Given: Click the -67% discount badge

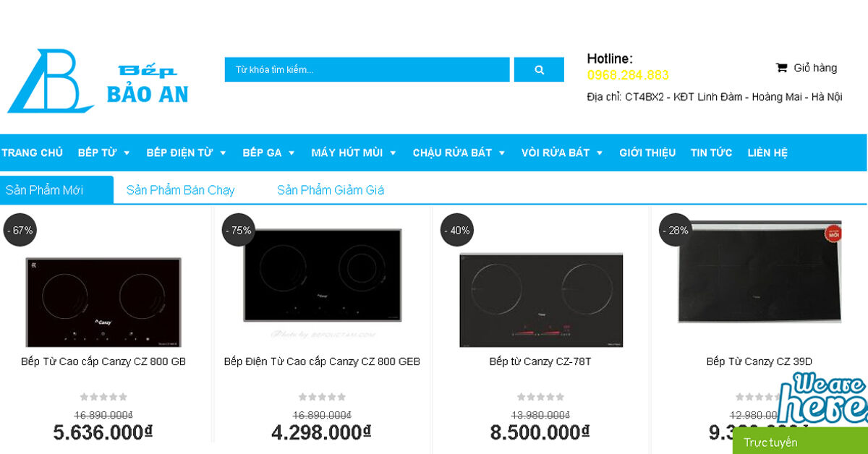Looking at the screenshot, I should point(20,231).
